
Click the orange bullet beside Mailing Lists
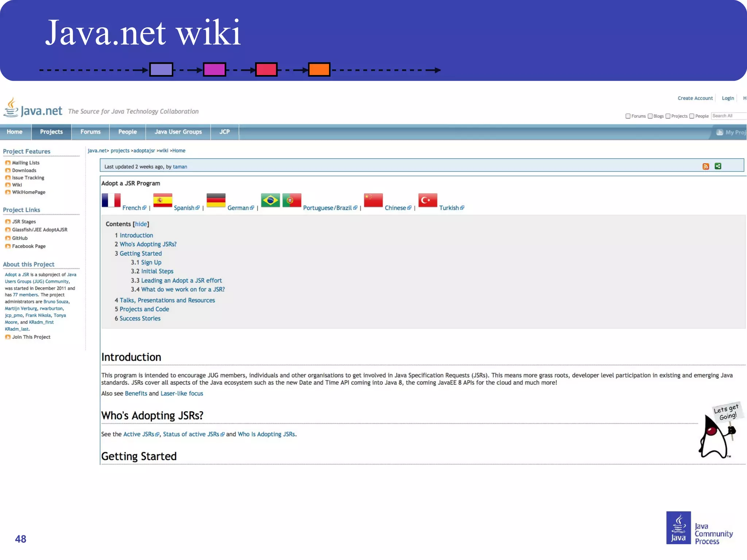click(8, 163)
